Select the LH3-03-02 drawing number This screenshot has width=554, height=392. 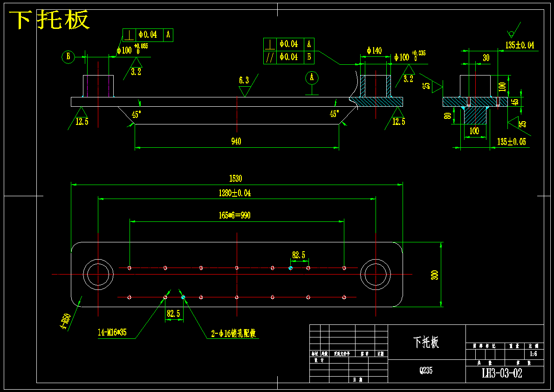502,373
